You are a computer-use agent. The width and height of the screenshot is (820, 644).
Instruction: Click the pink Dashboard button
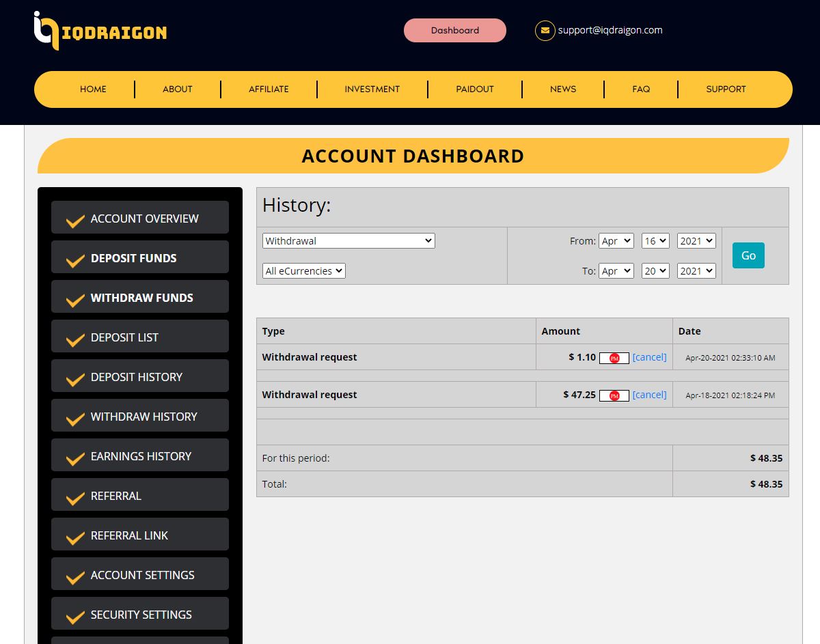tap(455, 31)
